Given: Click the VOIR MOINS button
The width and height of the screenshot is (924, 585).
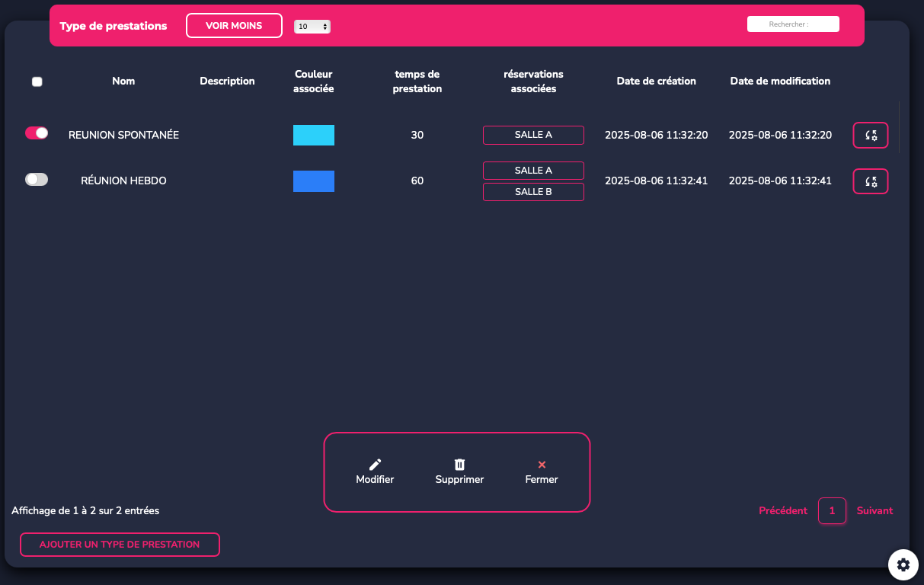Looking at the screenshot, I should pyautogui.click(x=234, y=26).
